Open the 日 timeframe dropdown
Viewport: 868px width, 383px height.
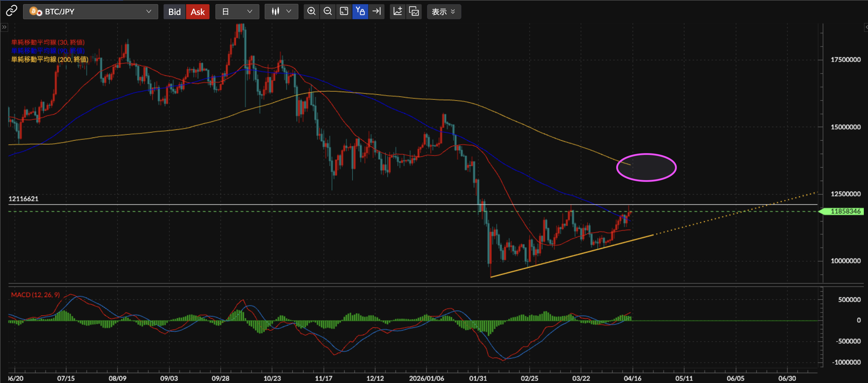coord(237,11)
